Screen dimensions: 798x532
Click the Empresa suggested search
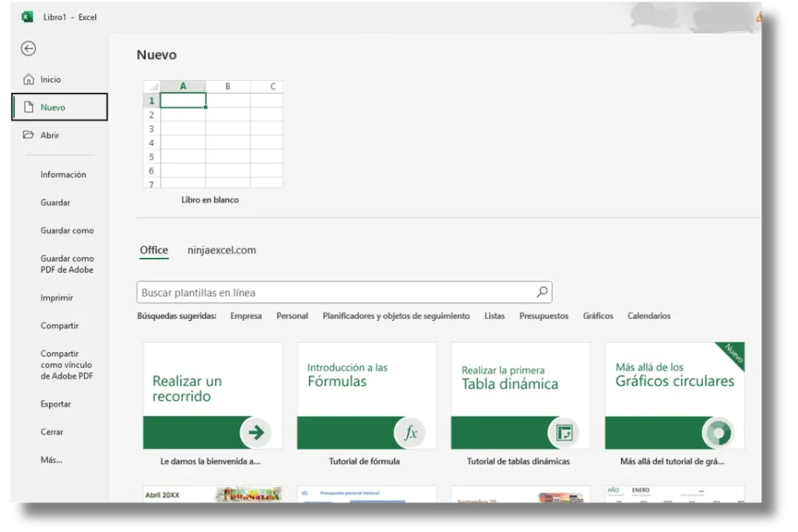pos(245,315)
